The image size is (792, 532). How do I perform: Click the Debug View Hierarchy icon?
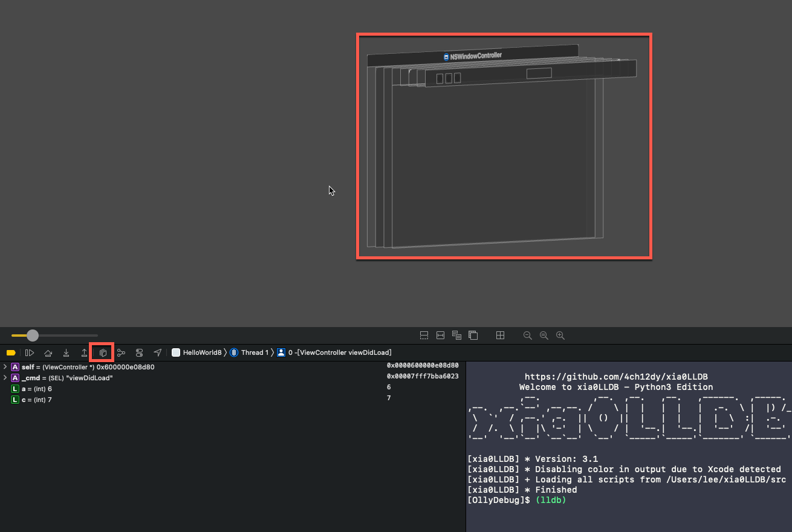(103, 352)
